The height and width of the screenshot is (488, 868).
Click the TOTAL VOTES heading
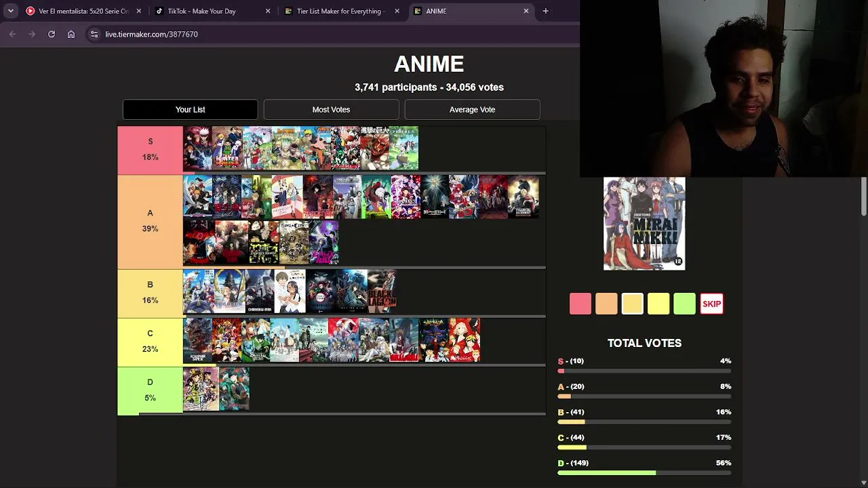point(644,343)
